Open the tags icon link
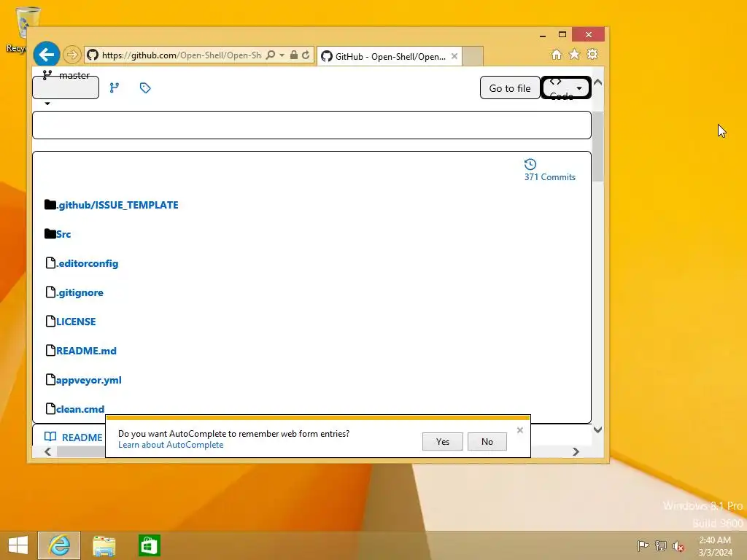Screen dimensions: 747x560 point(145,87)
